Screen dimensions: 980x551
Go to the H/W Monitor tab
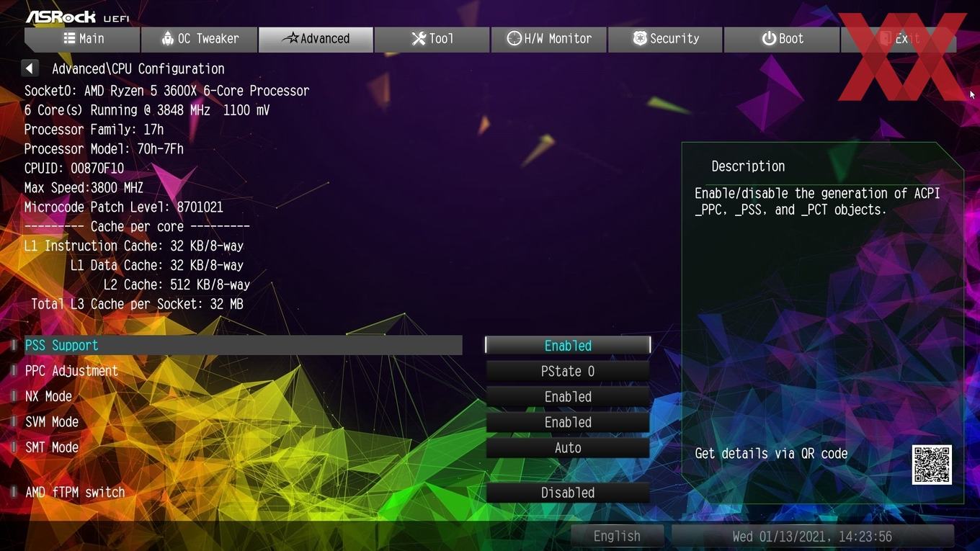[549, 39]
